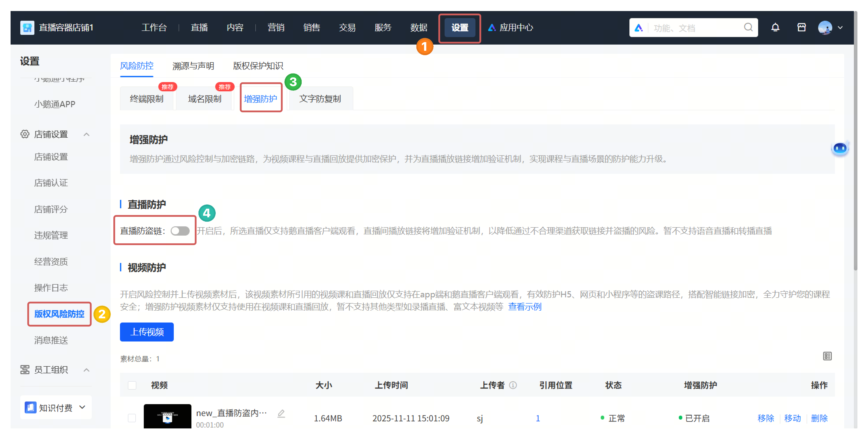Click the 员工组织 icon in sidebar
The height and width of the screenshot is (439, 868).
[25, 370]
